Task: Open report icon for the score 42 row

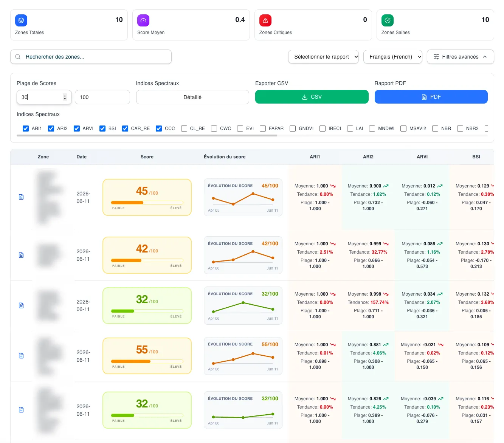Action: click(21, 255)
